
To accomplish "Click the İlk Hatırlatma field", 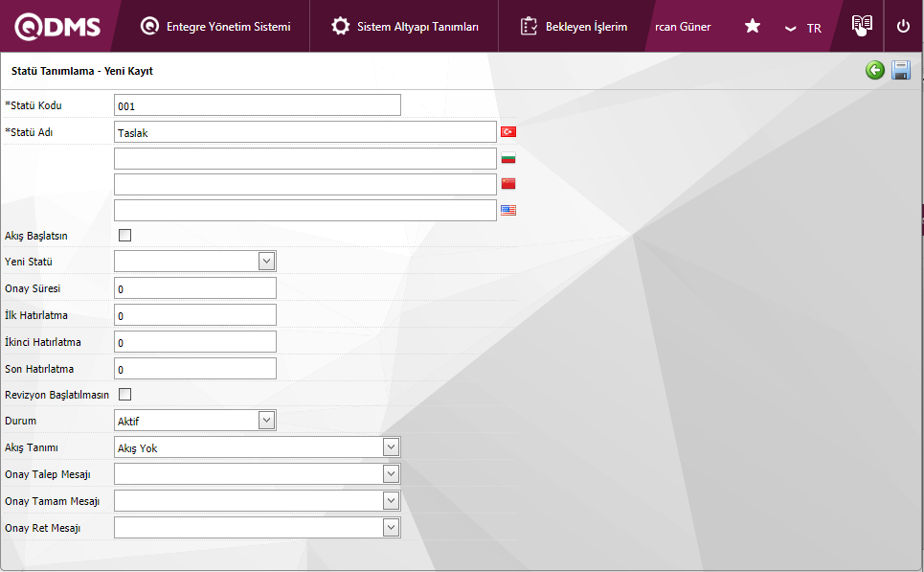I will [195, 315].
